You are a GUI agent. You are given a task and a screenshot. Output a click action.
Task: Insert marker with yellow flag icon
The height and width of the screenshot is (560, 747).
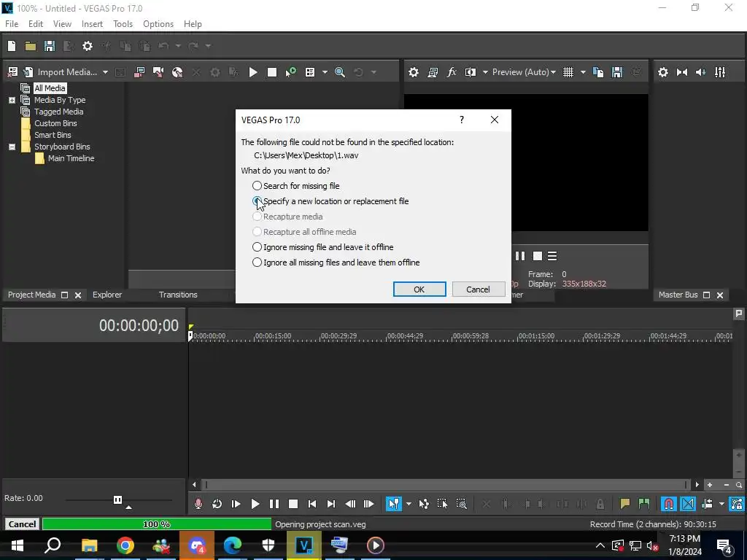(624, 504)
